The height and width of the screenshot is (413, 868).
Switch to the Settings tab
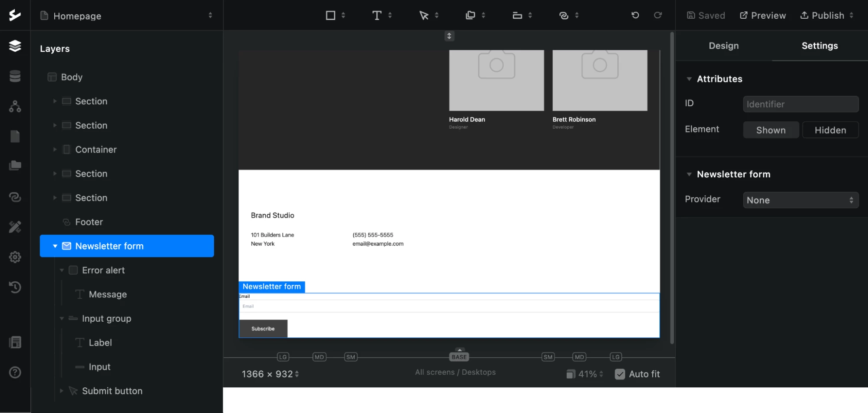819,46
